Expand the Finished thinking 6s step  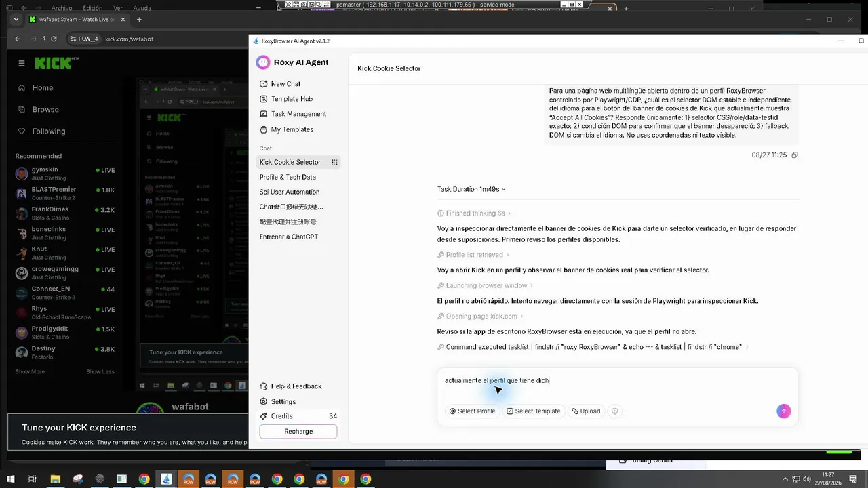pos(474,213)
